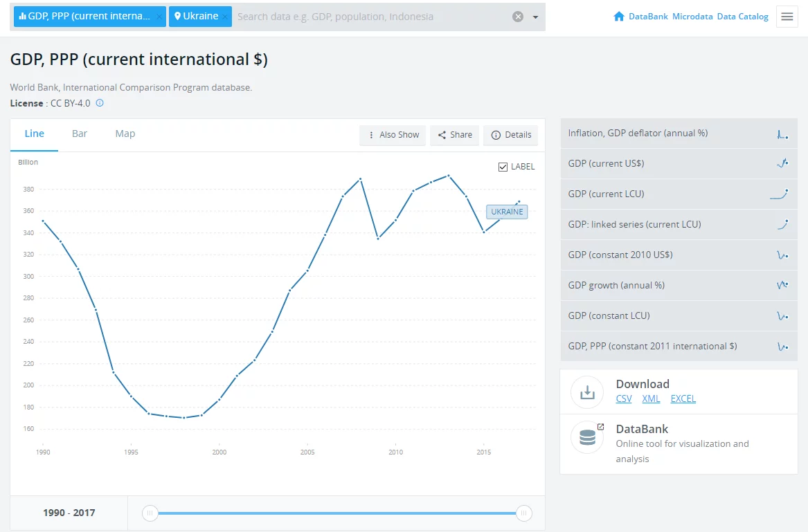The image size is (808, 532).
Task: Download data as CSV
Action: [x=624, y=398]
